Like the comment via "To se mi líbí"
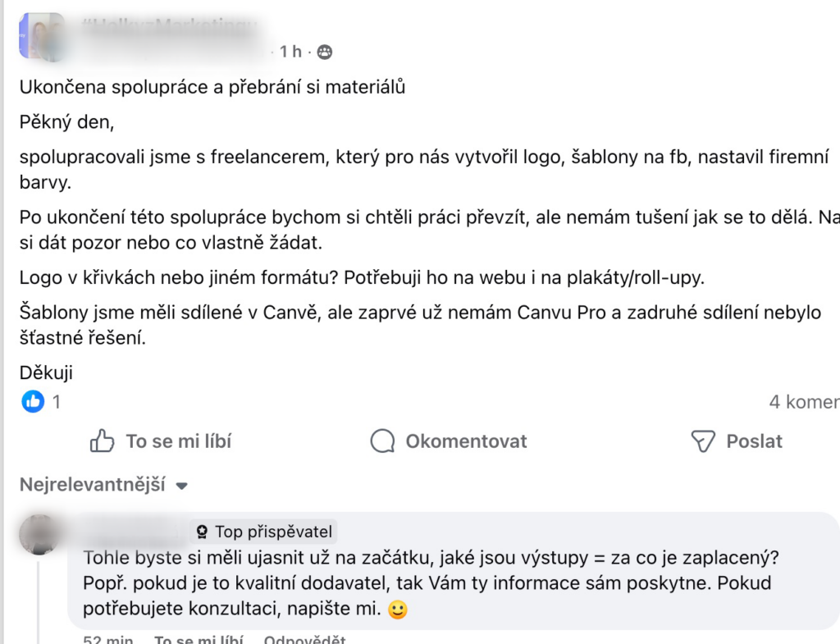 point(199,639)
